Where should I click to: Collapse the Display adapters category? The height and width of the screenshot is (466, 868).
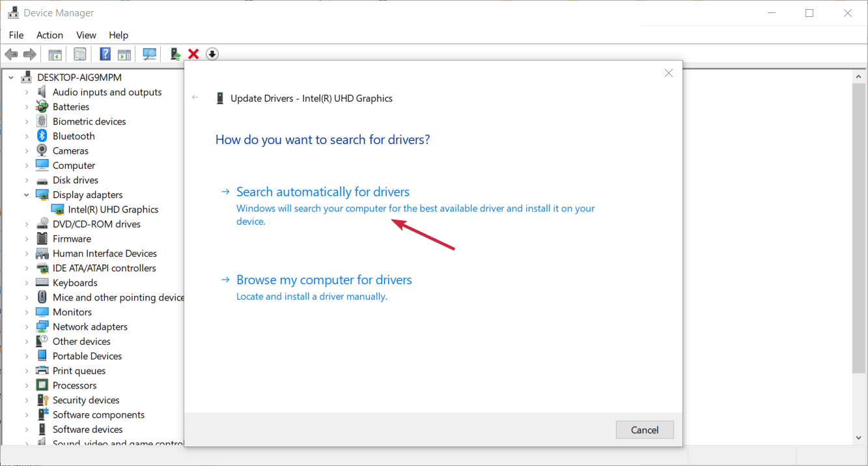(27, 194)
